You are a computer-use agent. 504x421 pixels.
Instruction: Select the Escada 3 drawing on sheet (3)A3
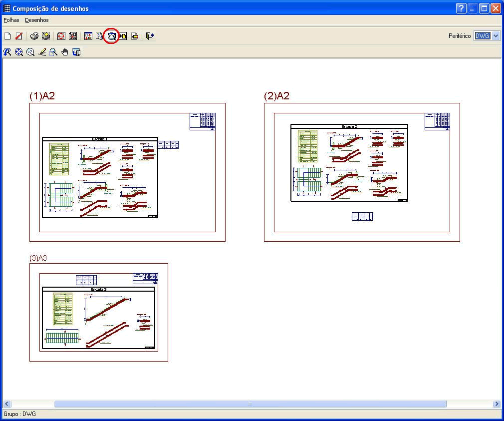pos(99,318)
